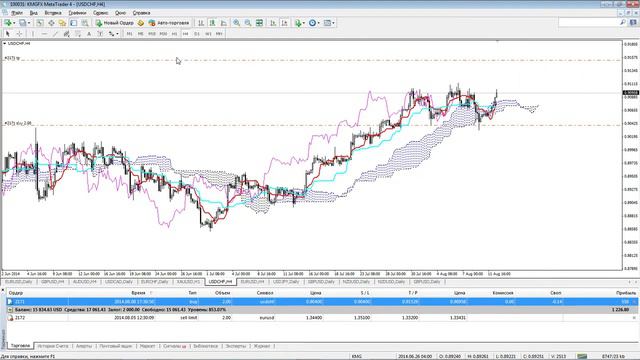The width and height of the screenshot is (640, 360).
Task: Open the Сервис menu
Action: coord(100,13)
